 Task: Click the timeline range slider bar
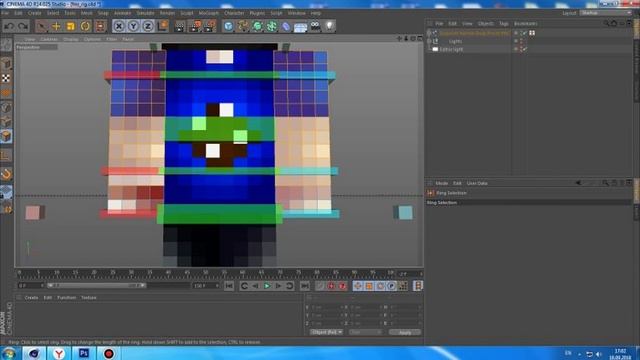coord(96,285)
